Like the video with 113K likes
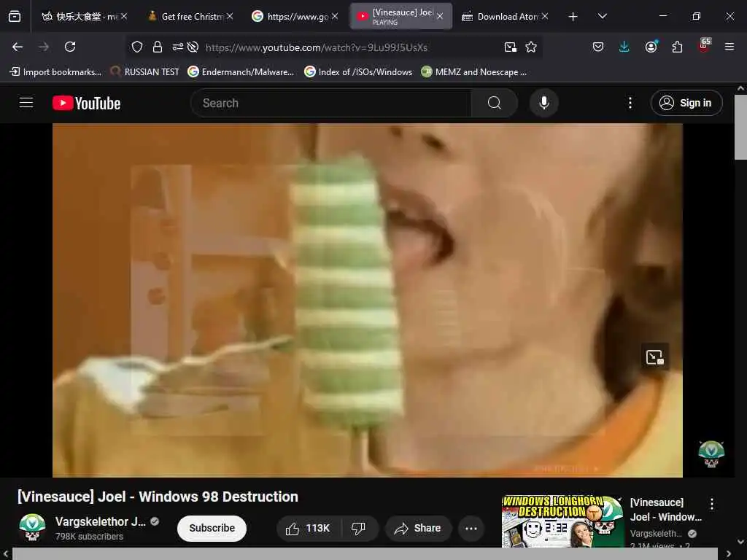 [x=309, y=528]
